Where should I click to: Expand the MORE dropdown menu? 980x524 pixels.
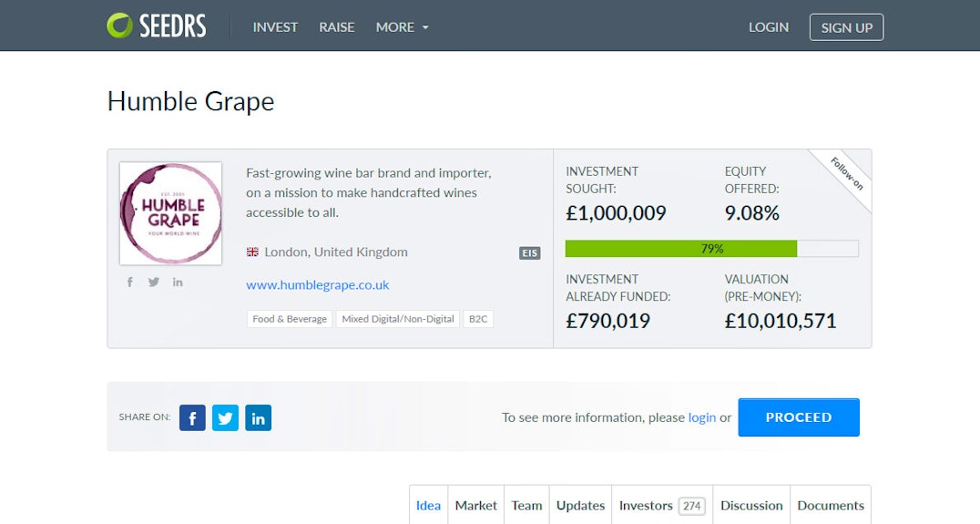[x=402, y=27]
